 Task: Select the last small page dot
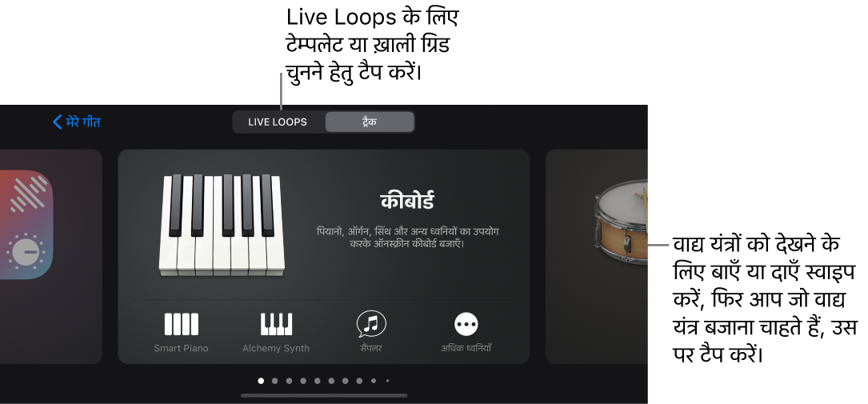pos(387,381)
